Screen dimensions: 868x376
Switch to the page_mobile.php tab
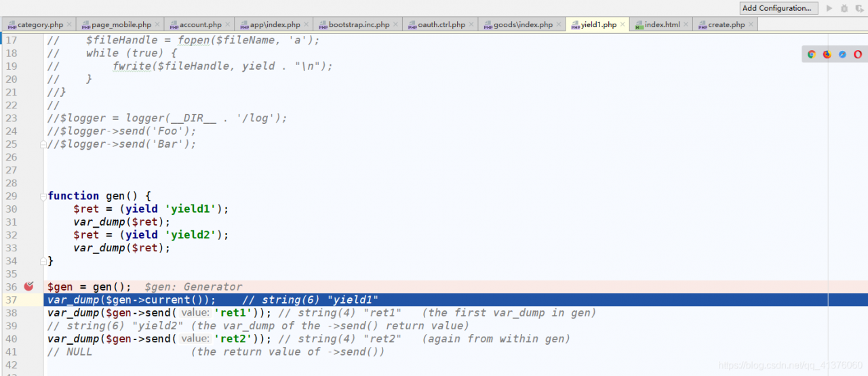[x=121, y=24]
